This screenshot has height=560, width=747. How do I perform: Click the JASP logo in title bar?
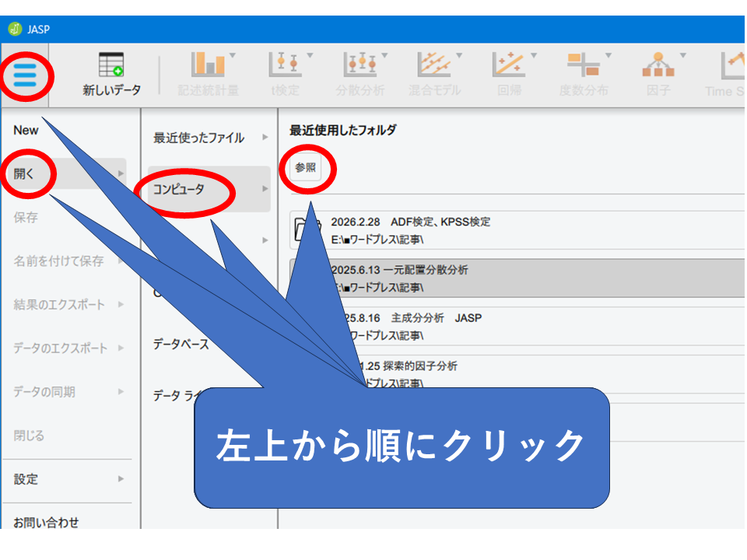[x=14, y=29]
